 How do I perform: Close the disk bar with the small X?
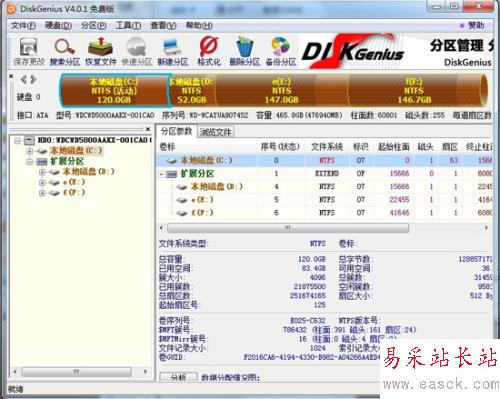pyautogui.click(x=11, y=76)
